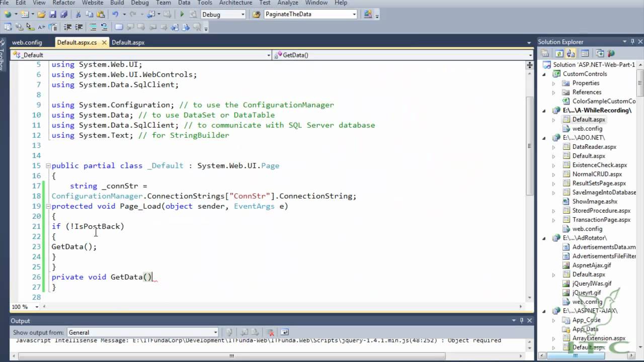Click the Save floppy disk icon

53,14
